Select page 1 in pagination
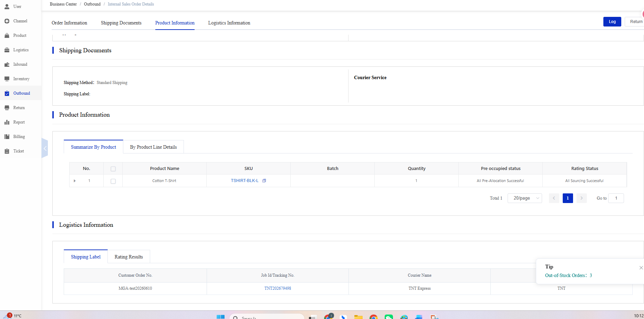644x319 pixels. pyautogui.click(x=568, y=198)
